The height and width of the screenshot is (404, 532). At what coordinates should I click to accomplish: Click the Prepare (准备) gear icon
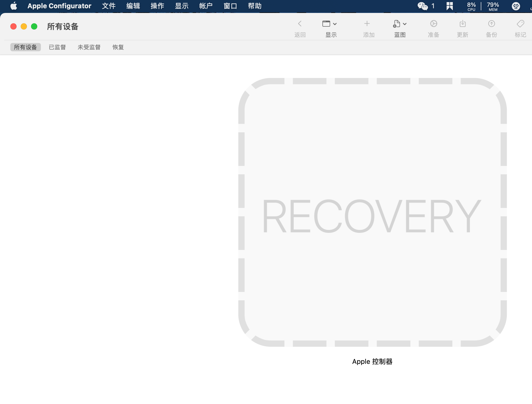(433, 24)
